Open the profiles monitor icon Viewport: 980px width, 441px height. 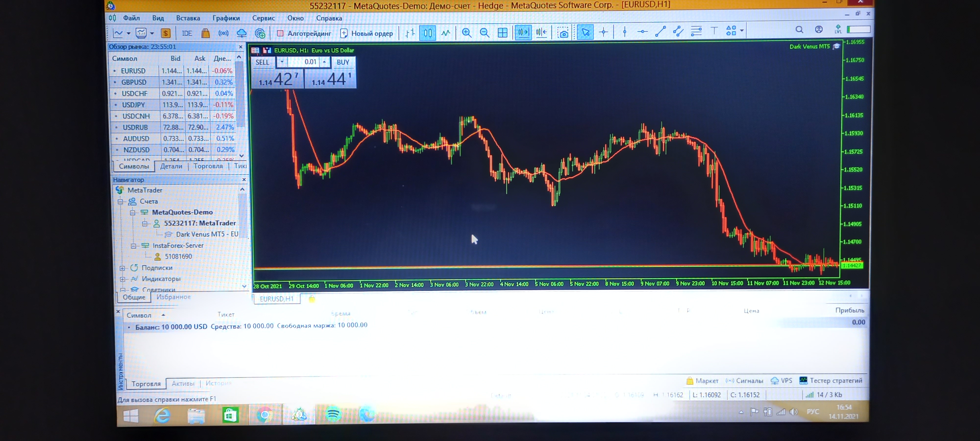pos(141,34)
